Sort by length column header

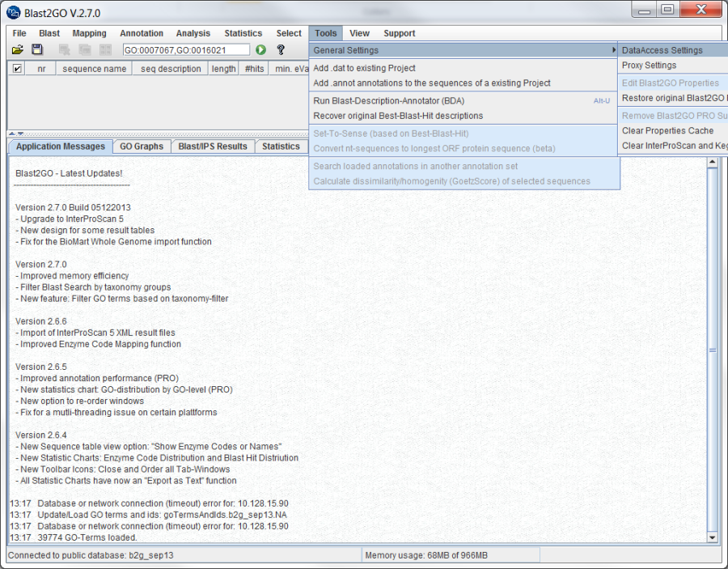click(x=223, y=69)
